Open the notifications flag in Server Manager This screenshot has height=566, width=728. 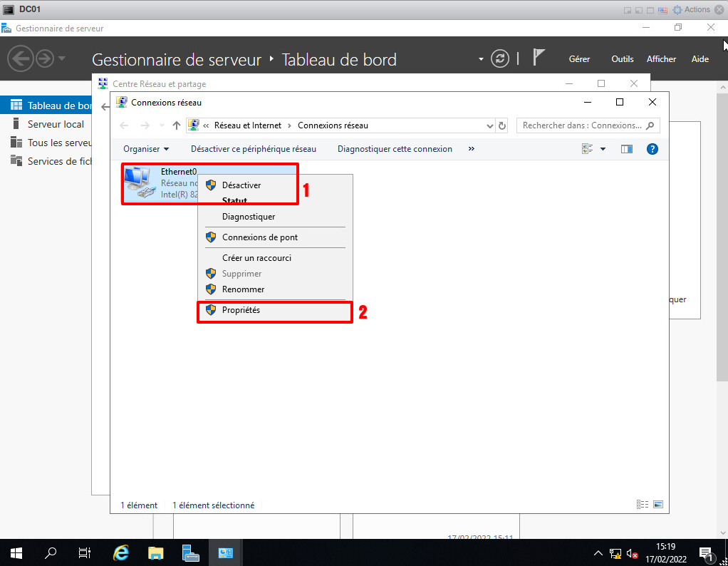click(x=539, y=58)
